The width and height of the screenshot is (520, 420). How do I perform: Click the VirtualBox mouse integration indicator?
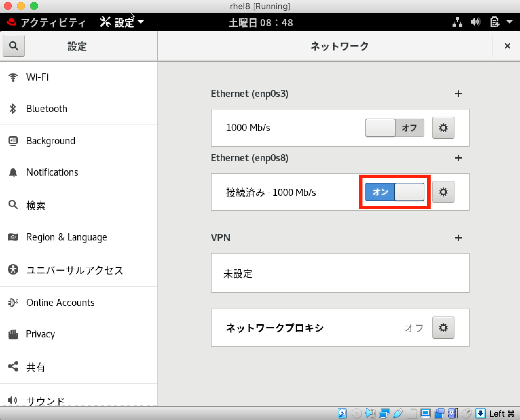467,413
